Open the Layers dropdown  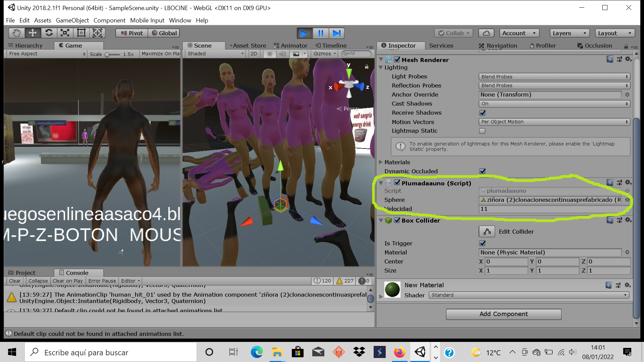(x=569, y=33)
